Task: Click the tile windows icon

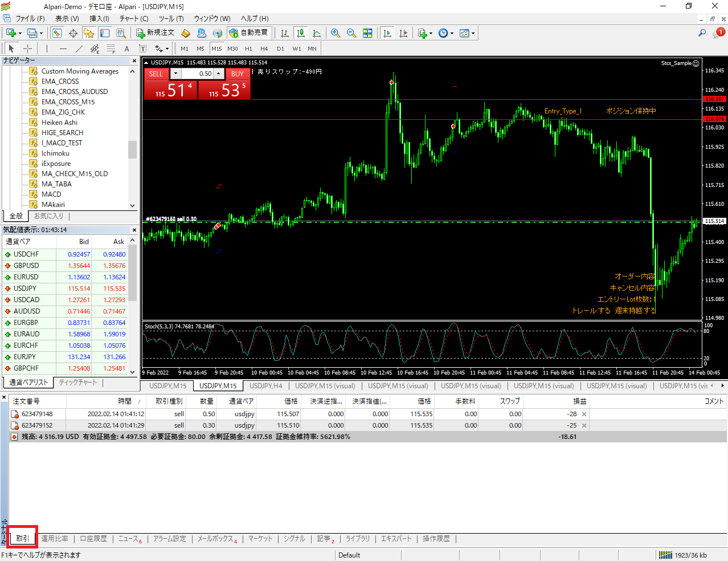Action: tap(367, 33)
